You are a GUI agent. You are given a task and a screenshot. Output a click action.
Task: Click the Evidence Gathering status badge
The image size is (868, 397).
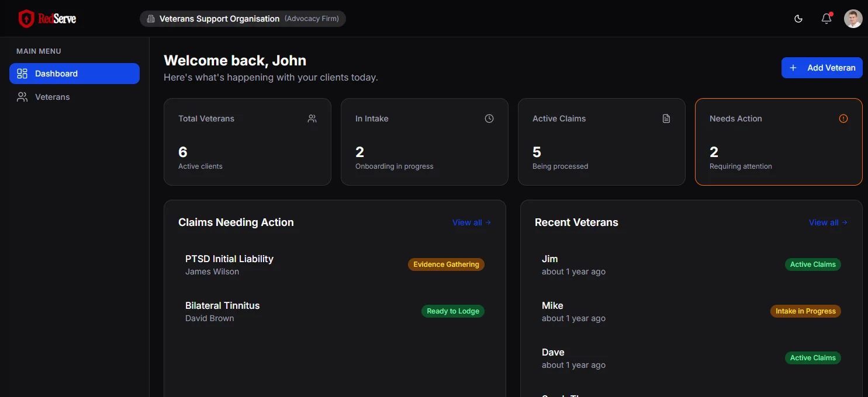[x=446, y=264]
